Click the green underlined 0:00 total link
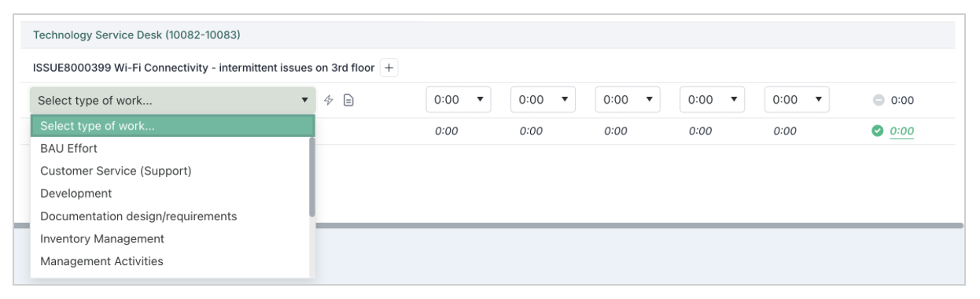Screen dimensions: 980x299 coord(902,132)
